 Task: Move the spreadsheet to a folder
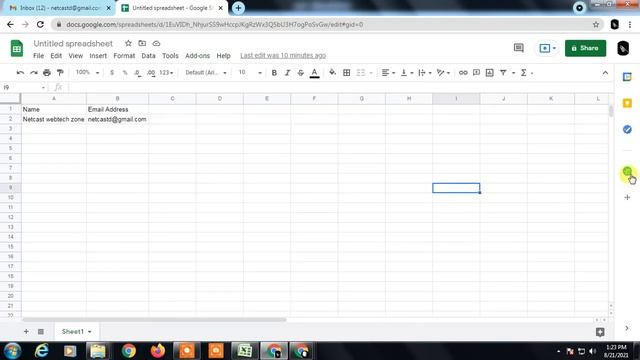pyautogui.click(x=142, y=43)
